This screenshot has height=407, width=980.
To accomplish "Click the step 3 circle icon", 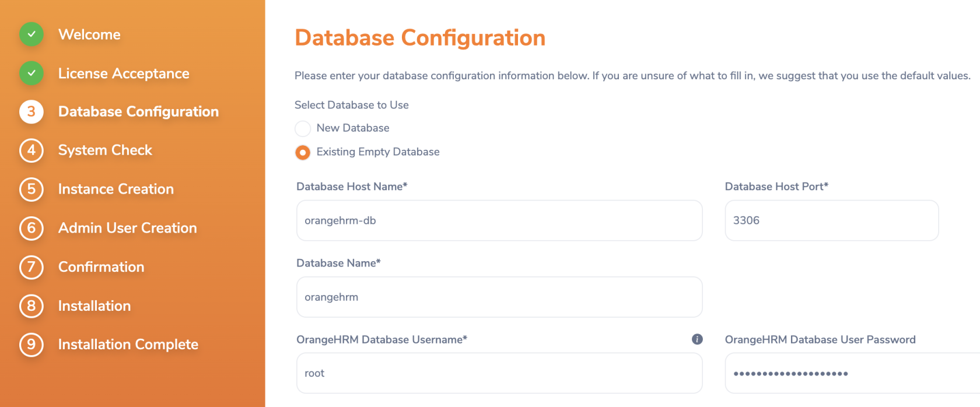I will (x=32, y=111).
